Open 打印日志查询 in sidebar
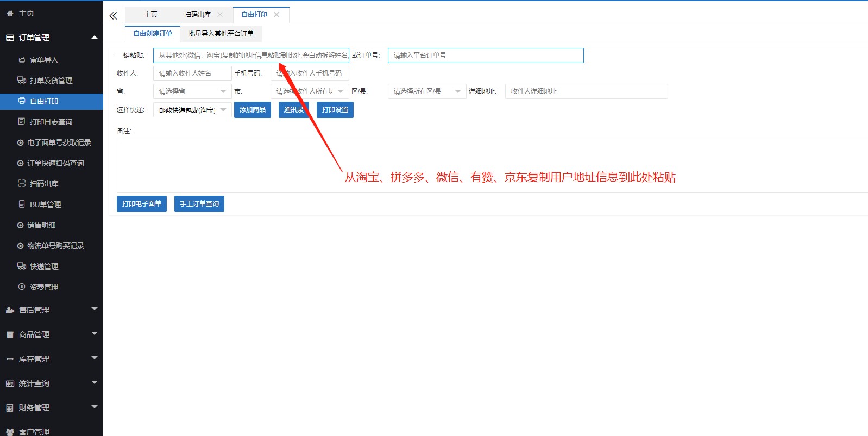The image size is (868, 436). click(x=51, y=122)
